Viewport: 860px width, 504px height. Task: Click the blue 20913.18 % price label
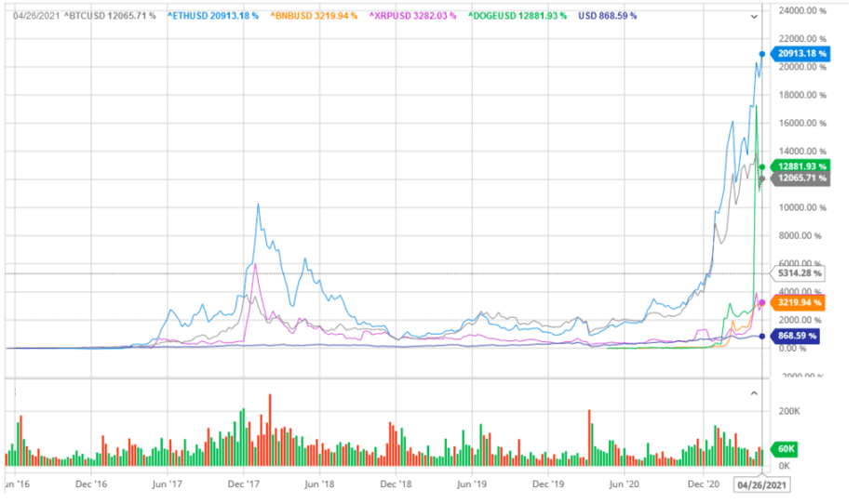click(800, 54)
